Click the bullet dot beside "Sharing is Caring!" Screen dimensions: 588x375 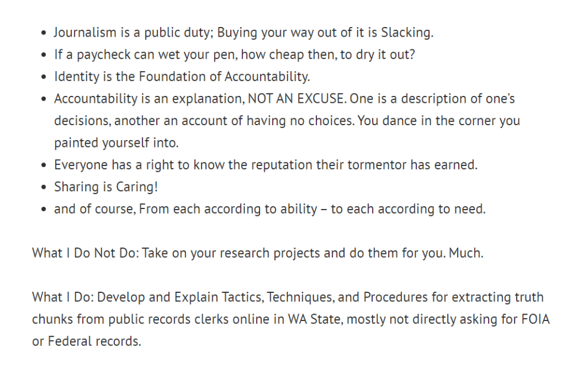point(44,188)
